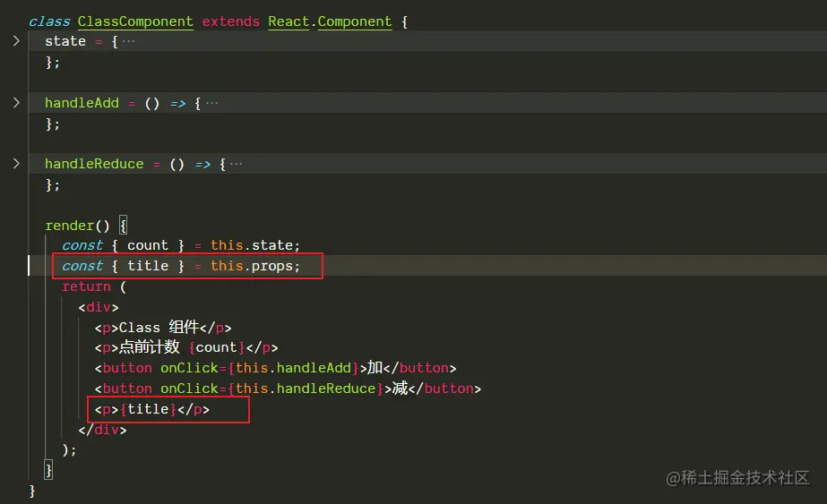Click count in the const destructuring line
This screenshot has height=504, width=827.
coord(148,245)
